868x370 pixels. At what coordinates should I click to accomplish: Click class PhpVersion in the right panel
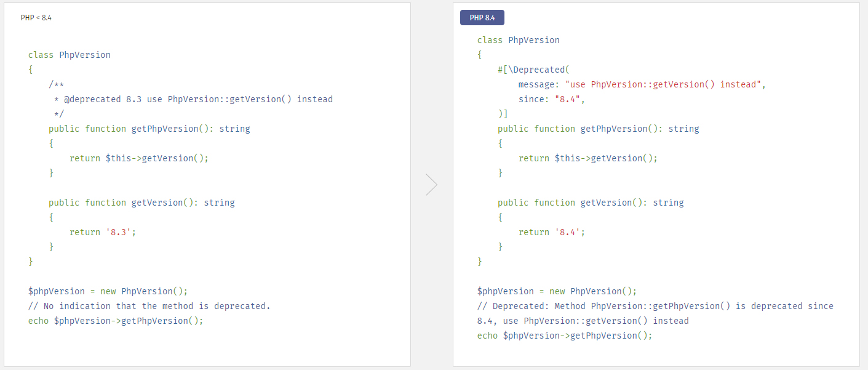click(x=519, y=40)
